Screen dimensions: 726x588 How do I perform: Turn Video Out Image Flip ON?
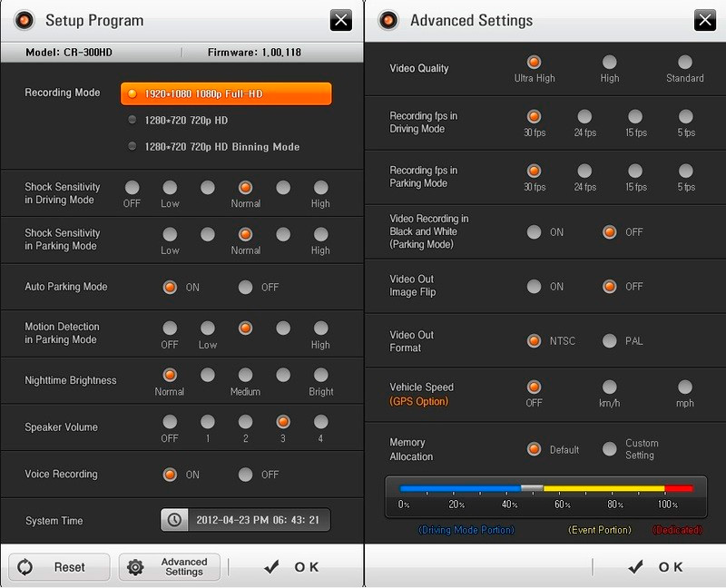coord(534,287)
